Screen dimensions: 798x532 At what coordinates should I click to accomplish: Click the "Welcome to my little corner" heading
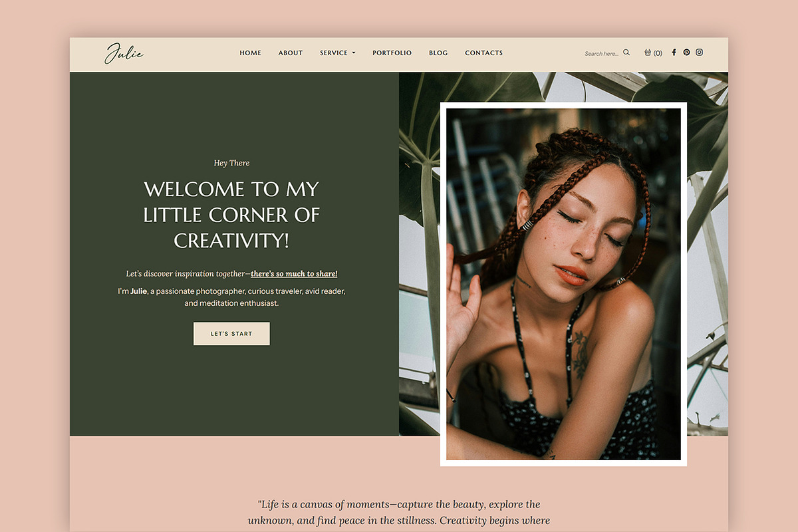pos(231,215)
